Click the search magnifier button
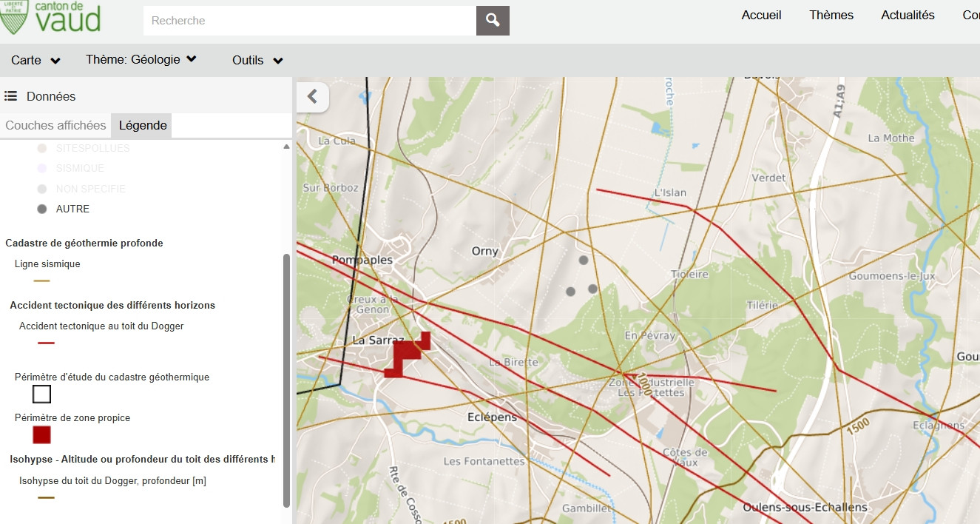 point(493,21)
